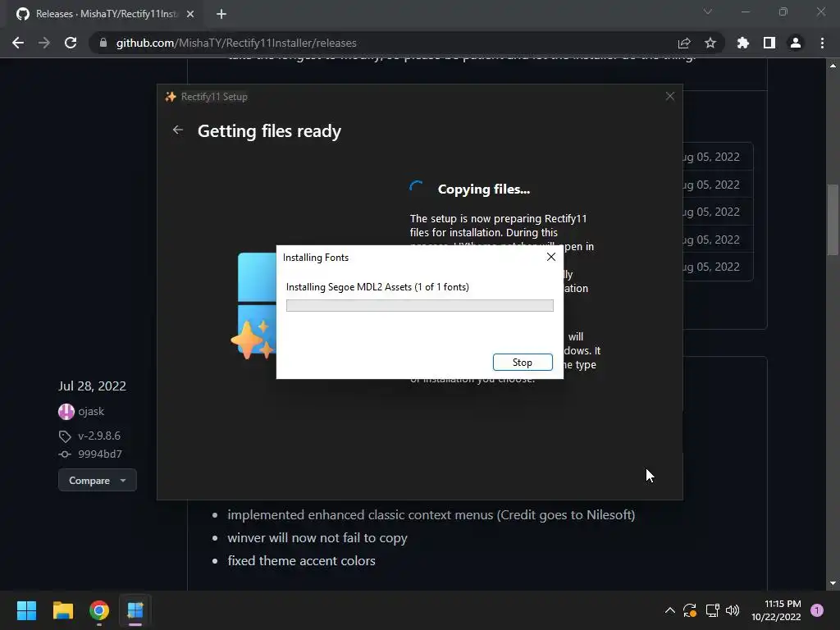View site security lock info
Viewport: 840px width, 630px height.
[103, 43]
